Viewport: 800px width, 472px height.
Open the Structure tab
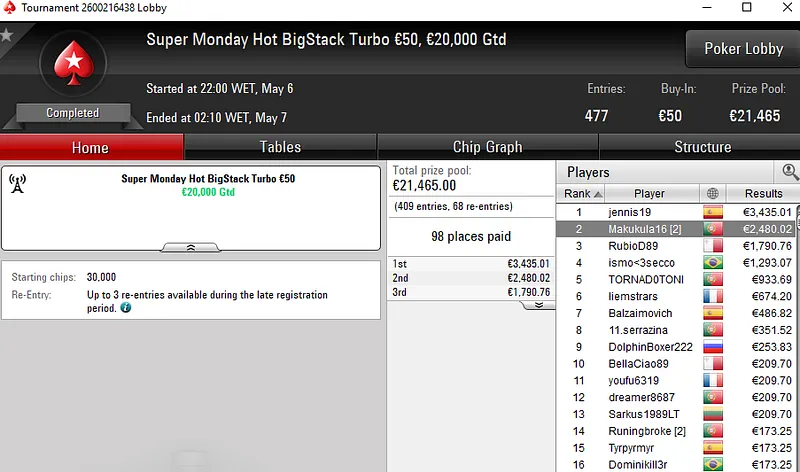click(x=702, y=147)
